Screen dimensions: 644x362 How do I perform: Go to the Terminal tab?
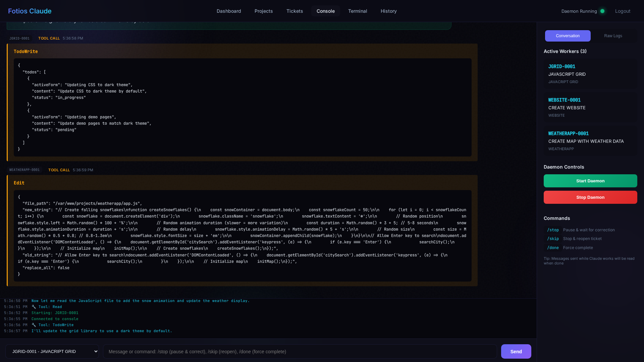click(x=357, y=11)
